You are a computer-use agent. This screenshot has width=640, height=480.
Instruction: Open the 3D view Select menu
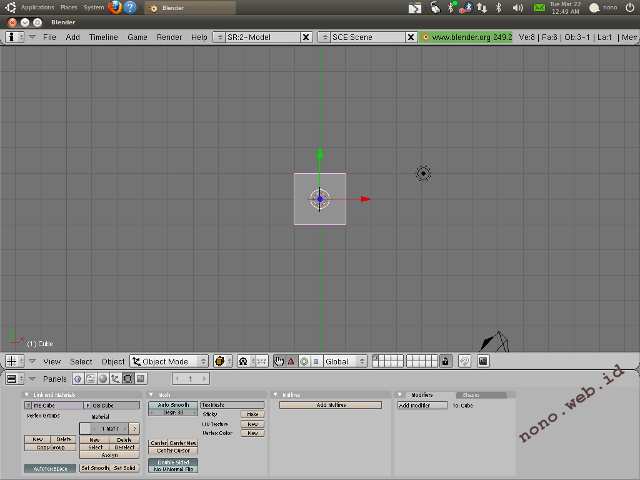tap(81, 362)
